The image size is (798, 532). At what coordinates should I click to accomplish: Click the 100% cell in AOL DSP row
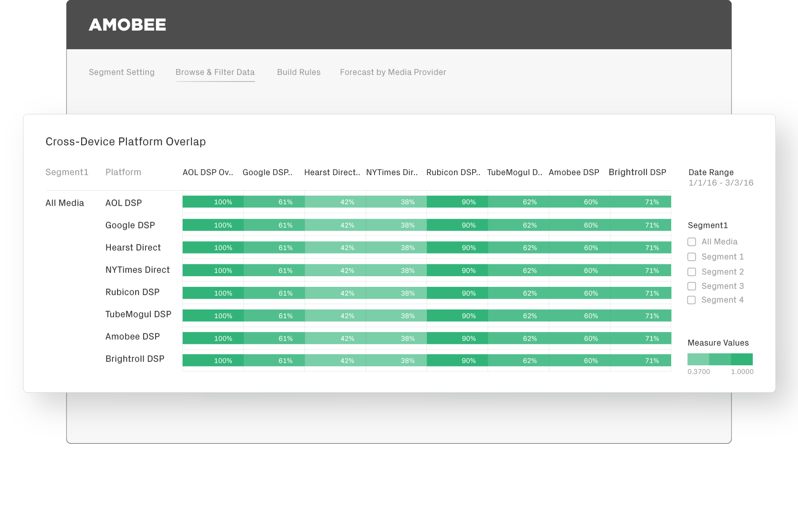click(213, 202)
